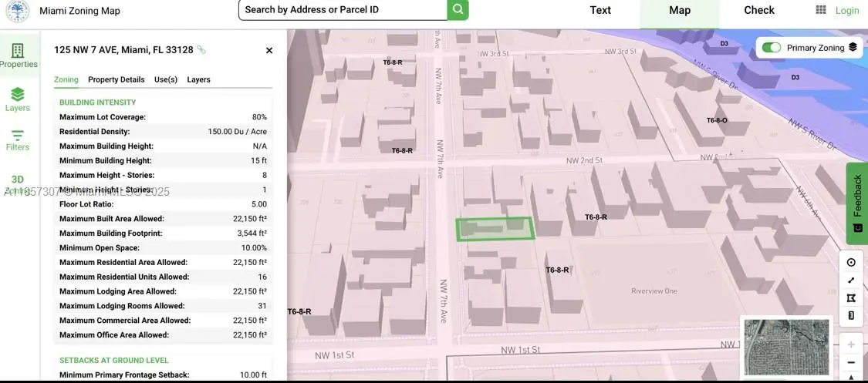Viewport: 868px width, 383px height.
Task: Open the Layers sidebar panel
Action: click(x=17, y=99)
